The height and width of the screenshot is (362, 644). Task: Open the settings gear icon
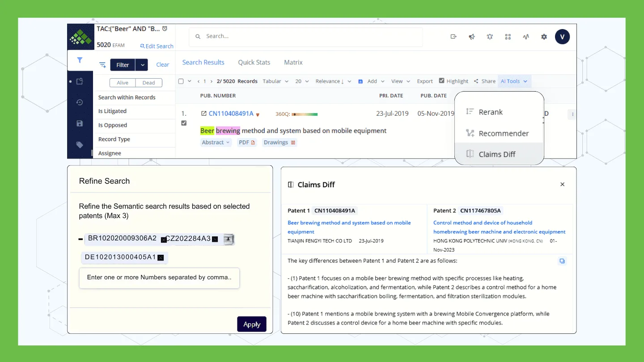pyautogui.click(x=544, y=37)
